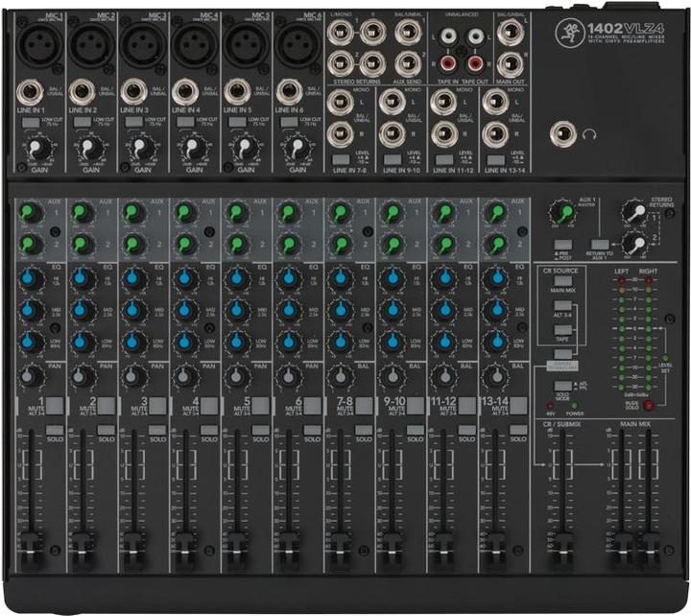This screenshot has width=691, height=616.
Task: Click the MIC 6 XLR input
Action: (x=297, y=45)
